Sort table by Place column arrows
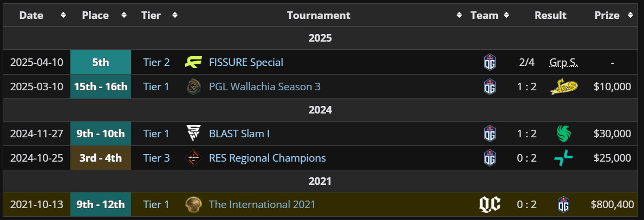Viewport: 644px width, 220px height. [x=124, y=15]
